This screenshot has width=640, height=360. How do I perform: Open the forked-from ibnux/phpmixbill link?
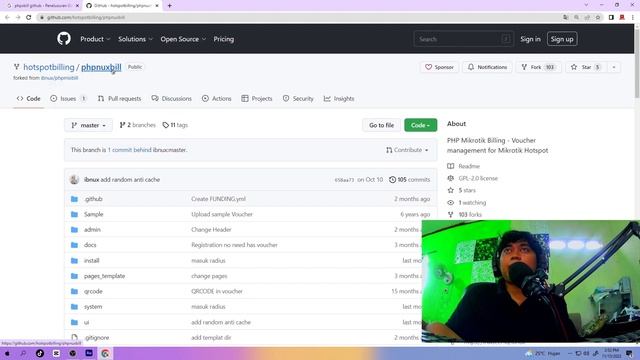[x=59, y=78]
